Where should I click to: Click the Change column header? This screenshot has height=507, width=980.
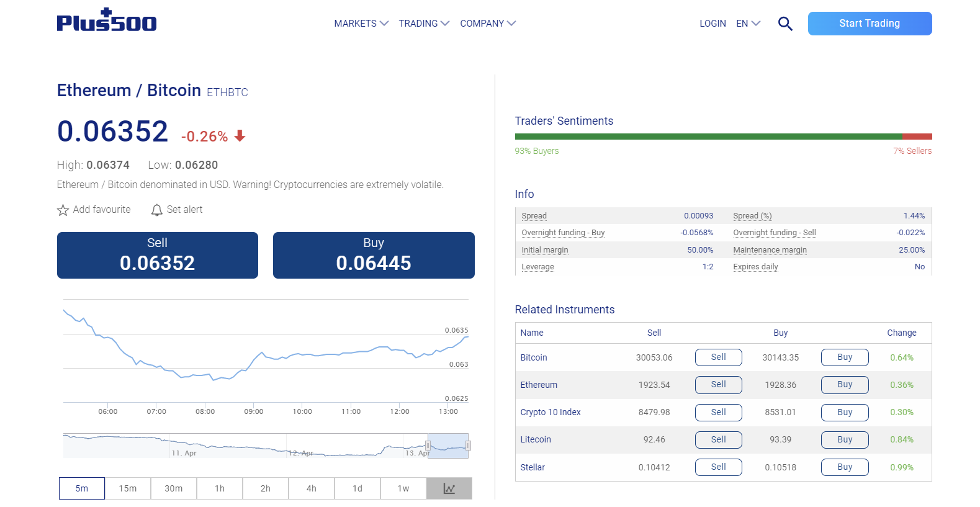pos(902,333)
